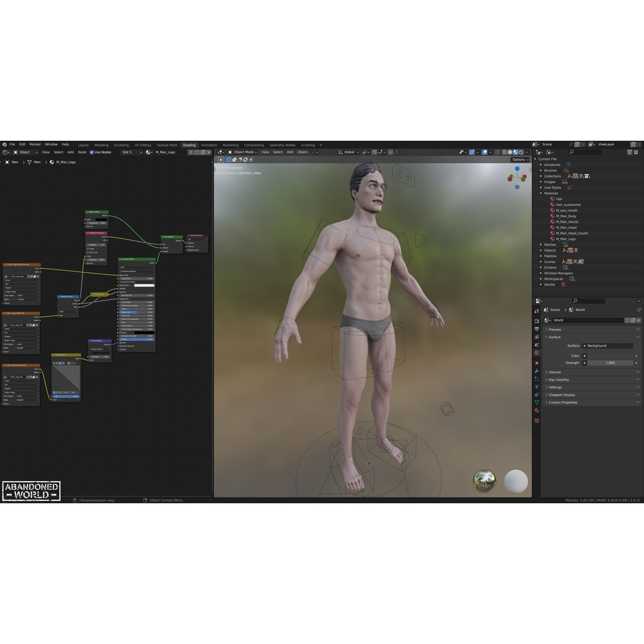Collapse the Surface panel
Image resolution: width=644 pixels, height=644 pixels.
(592, 337)
